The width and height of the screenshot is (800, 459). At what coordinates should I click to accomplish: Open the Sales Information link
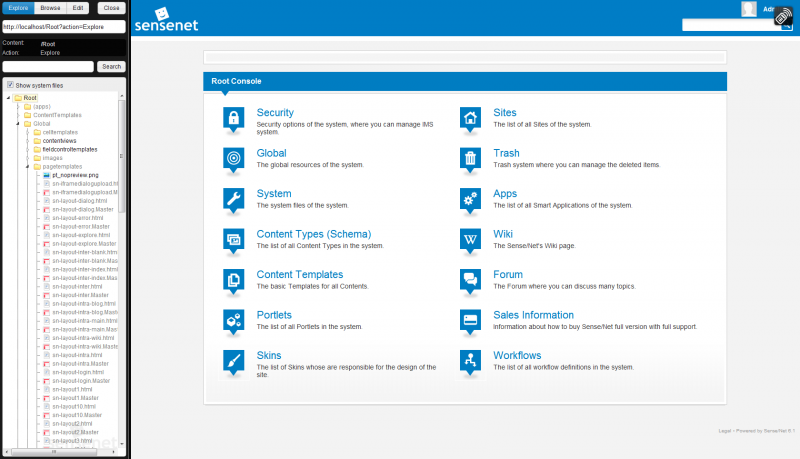point(533,315)
